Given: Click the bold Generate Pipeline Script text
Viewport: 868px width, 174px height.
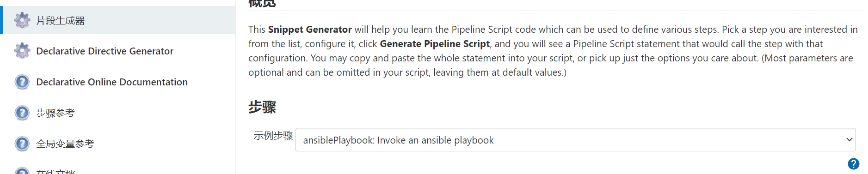Looking at the screenshot, I should pyautogui.click(x=435, y=44).
